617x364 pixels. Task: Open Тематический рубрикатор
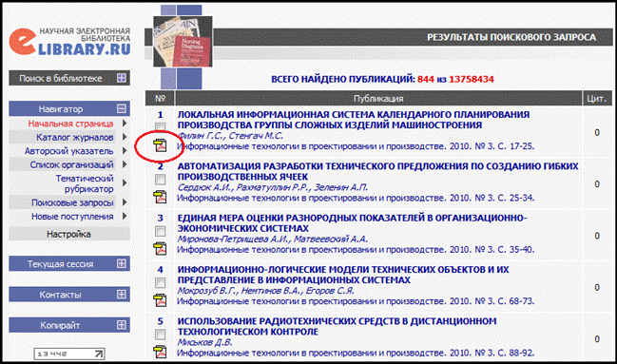[85, 183]
